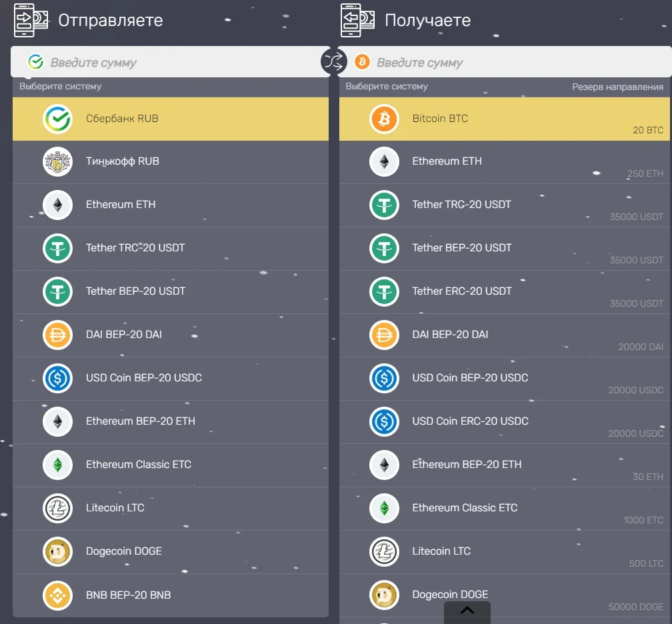
Task: Select Litecoin LTC to receive
Action: [505, 551]
